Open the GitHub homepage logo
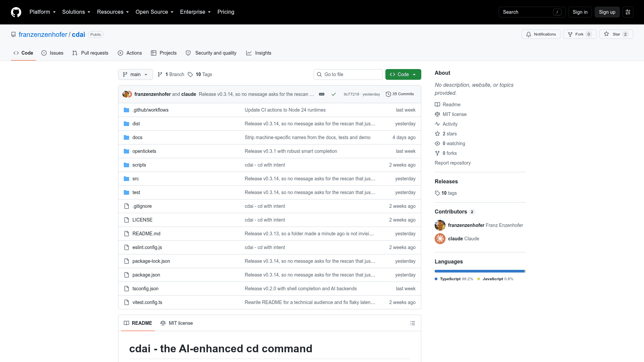644x362 pixels. 16,12
